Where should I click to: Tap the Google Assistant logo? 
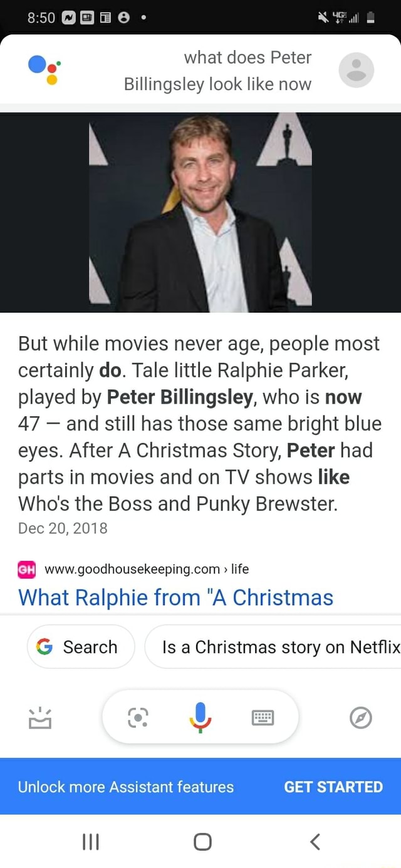pyautogui.click(x=44, y=69)
